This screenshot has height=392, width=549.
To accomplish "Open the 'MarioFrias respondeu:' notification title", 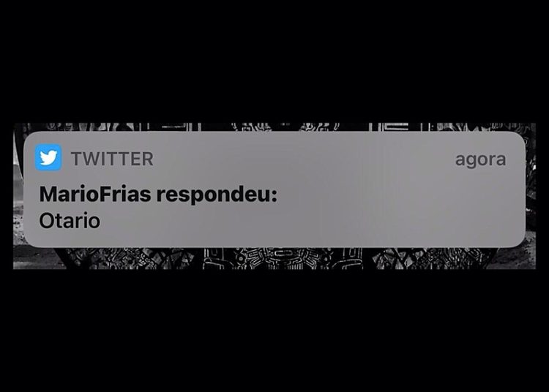I will [158, 194].
